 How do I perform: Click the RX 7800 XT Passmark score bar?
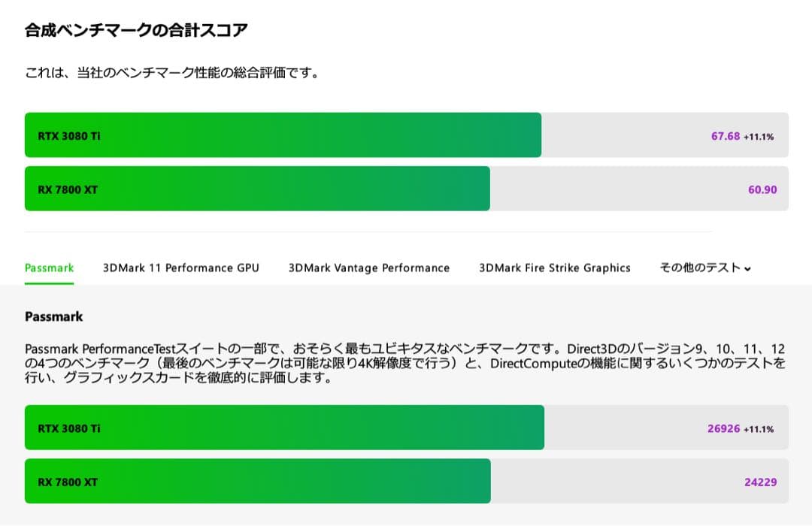click(258, 482)
